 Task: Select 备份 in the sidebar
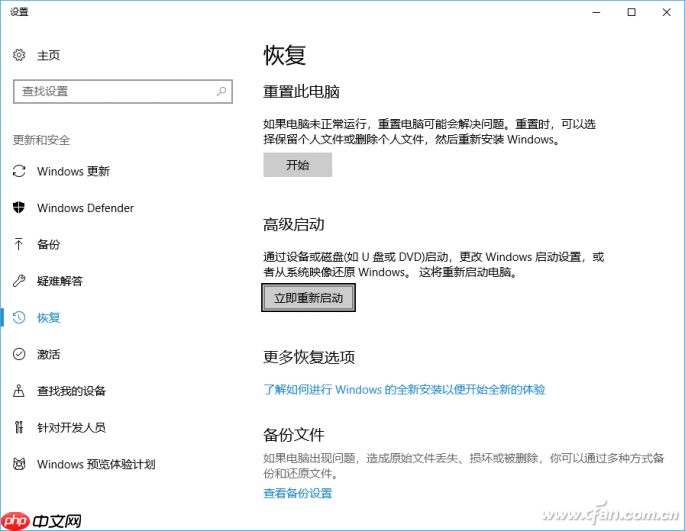[48, 244]
